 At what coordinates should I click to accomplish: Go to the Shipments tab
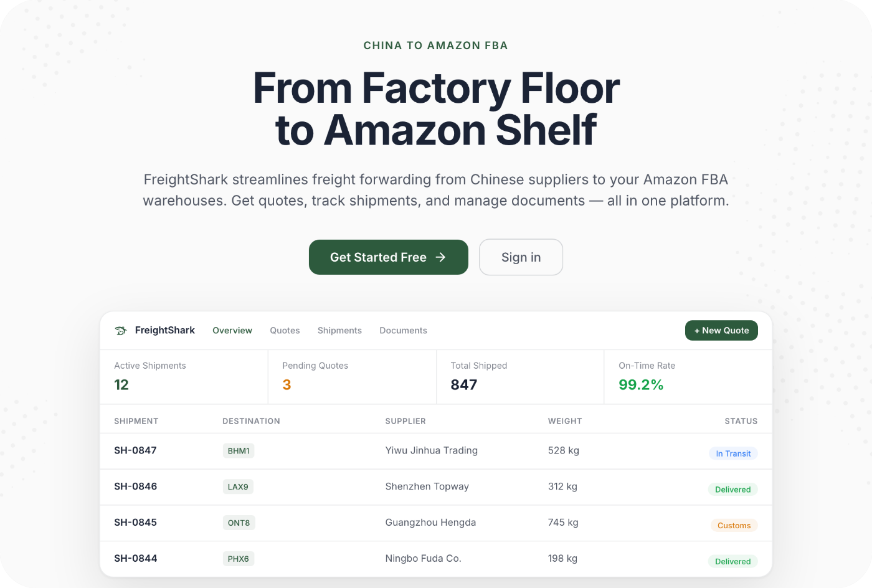pos(339,331)
